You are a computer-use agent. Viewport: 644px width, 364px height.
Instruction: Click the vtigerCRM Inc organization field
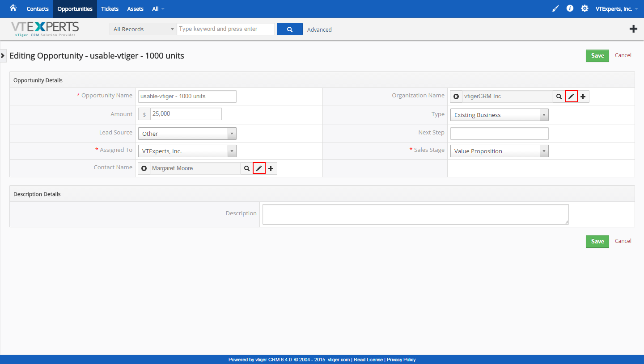pyautogui.click(x=508, y=96)
